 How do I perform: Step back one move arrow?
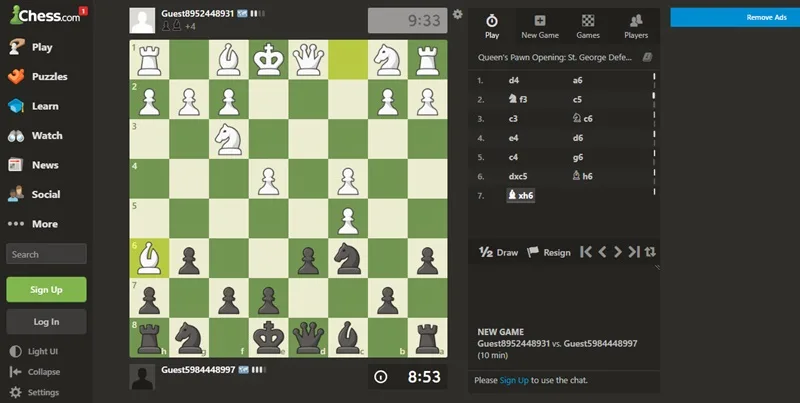coord(603,252)
